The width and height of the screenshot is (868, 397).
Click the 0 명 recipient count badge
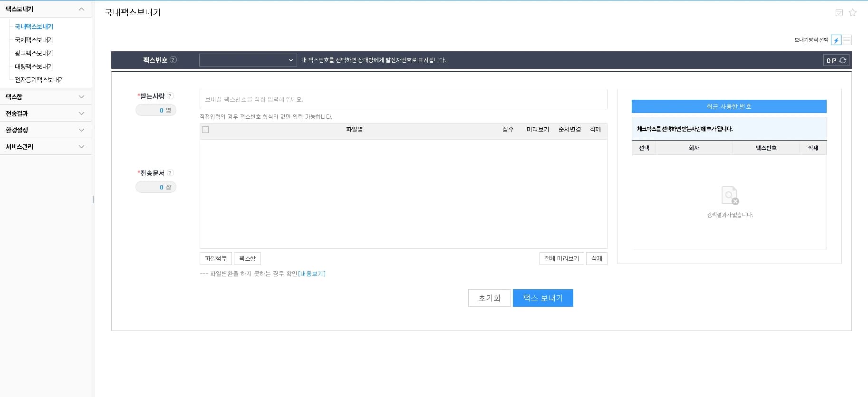(156, 110)
